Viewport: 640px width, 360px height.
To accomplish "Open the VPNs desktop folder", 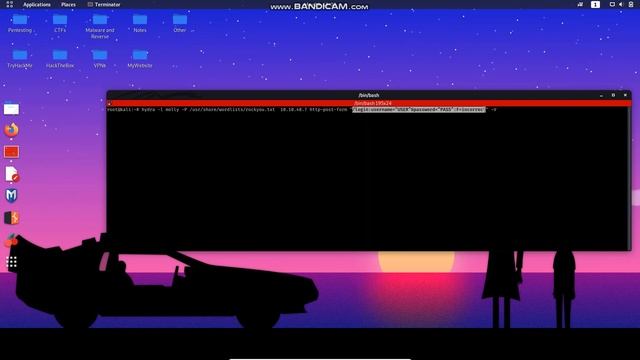I will click(x=100, y=58).
